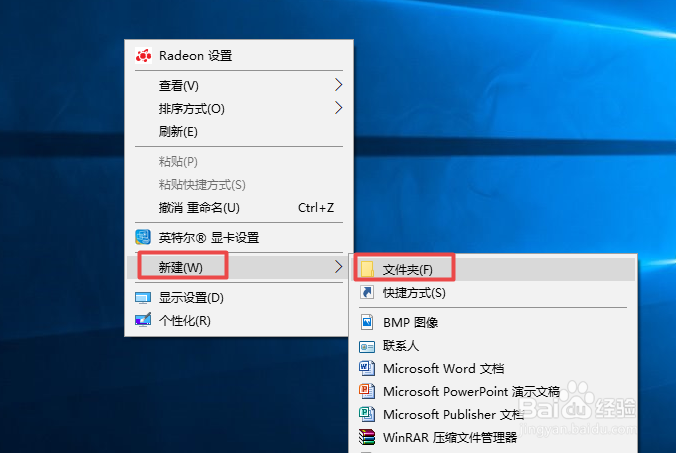Expand the 新建(W) submenu arrow
The height and width of the screenshot is (453, 676).
(338, 267)
